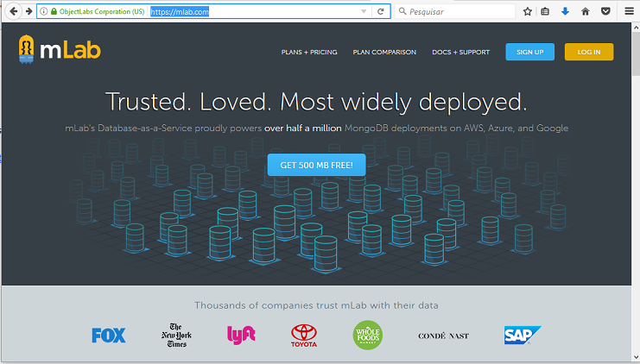Go to the home page icon
The height and width of the screenshot is (364, 640).
click(x=586, y=11)
